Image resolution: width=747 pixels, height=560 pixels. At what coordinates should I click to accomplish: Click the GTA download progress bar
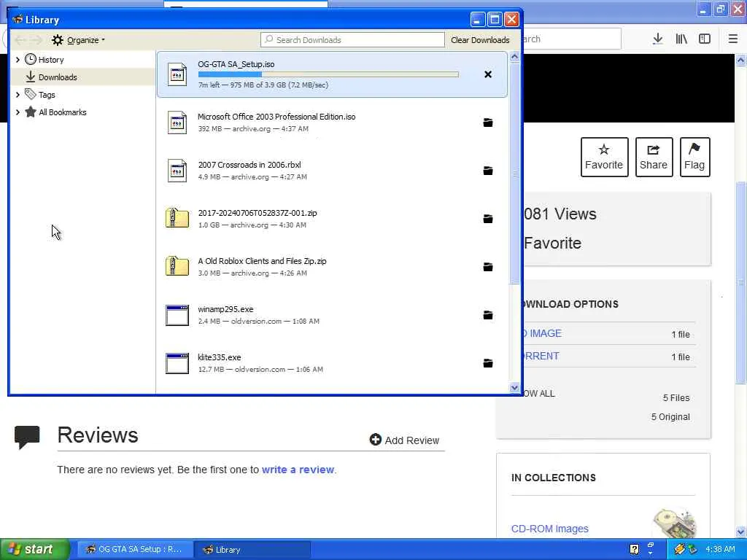(x=328, y=74)
